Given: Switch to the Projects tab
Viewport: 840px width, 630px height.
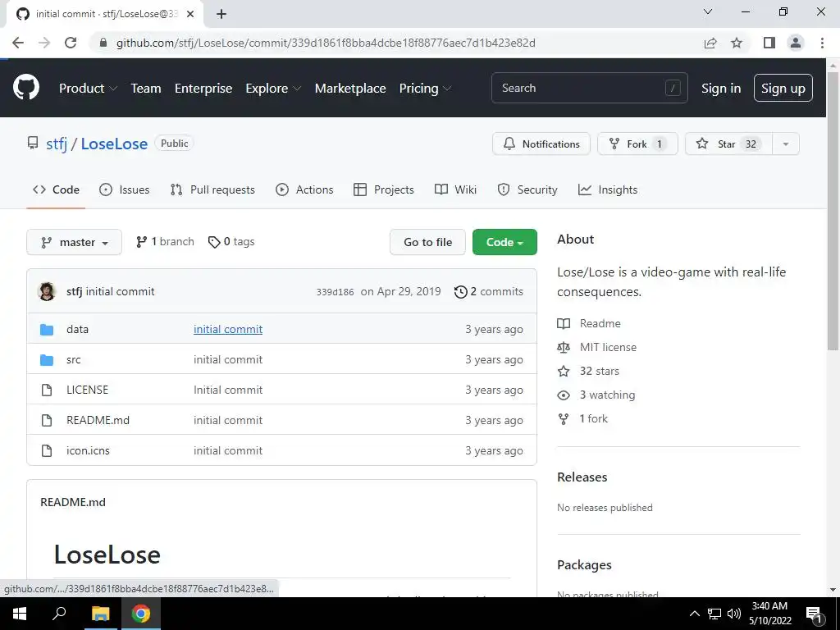Looking at the screenshot, I should click(x=384, y=189).
